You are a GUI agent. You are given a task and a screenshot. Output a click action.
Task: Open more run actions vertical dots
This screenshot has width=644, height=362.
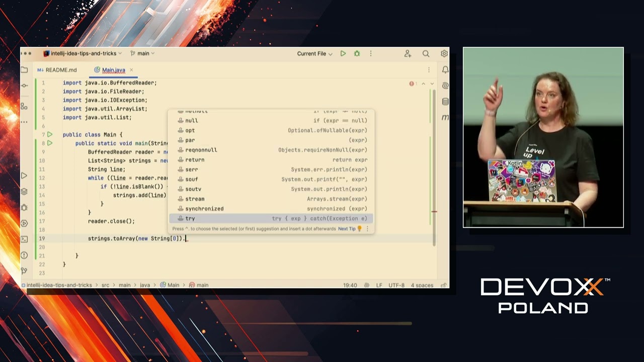pyautogui.click(x=371, y=54)
